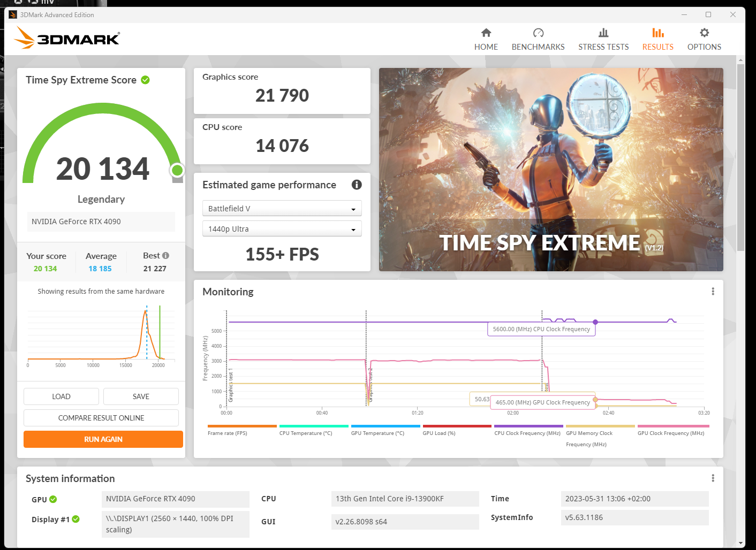Viewport: 756px width, 550px height.
Task: Click the purple CPU clock graph point
Action: point(595,322)
